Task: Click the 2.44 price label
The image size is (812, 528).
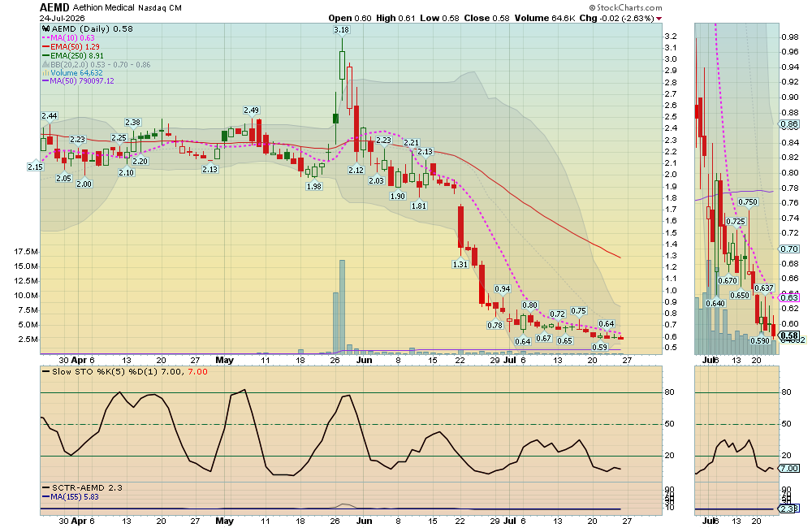Action: 50,115
